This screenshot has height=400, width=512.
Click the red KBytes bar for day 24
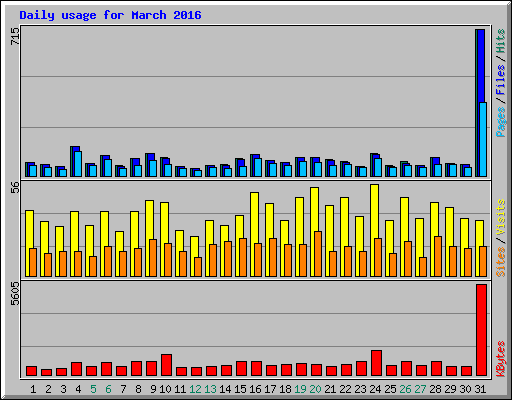click(x=376, y=363)
